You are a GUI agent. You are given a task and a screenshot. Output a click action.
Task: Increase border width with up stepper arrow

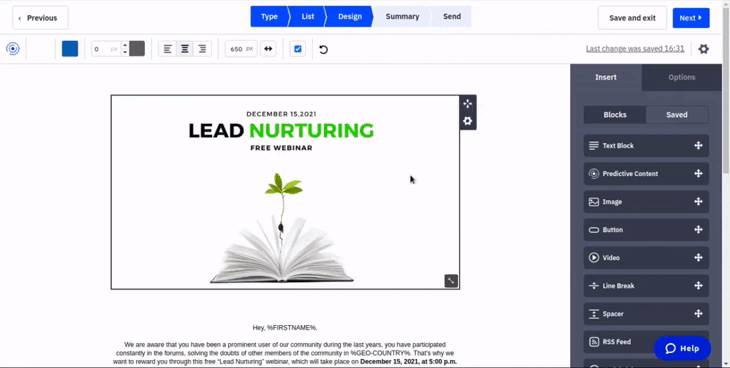[125, 45]
